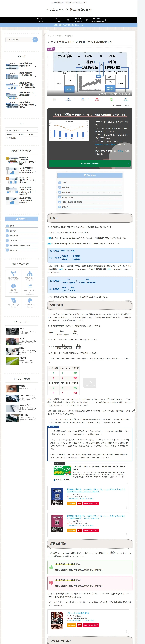
Task: Click the PER link in the formula explanation
Action: [49, 244]
